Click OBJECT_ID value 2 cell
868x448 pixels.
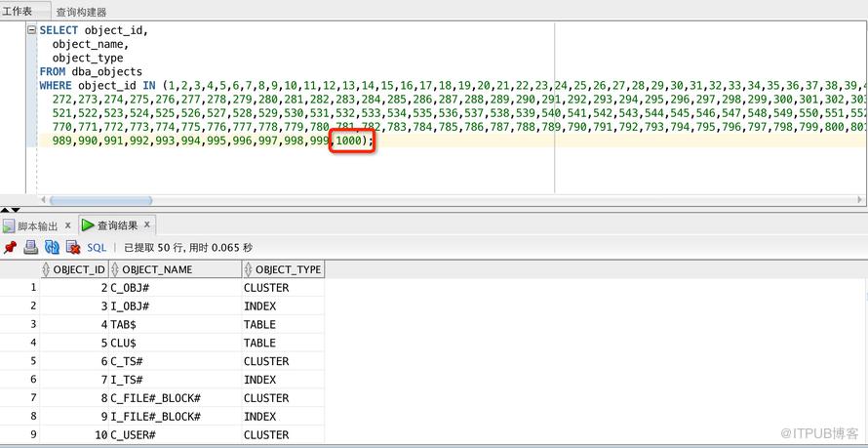73,288
